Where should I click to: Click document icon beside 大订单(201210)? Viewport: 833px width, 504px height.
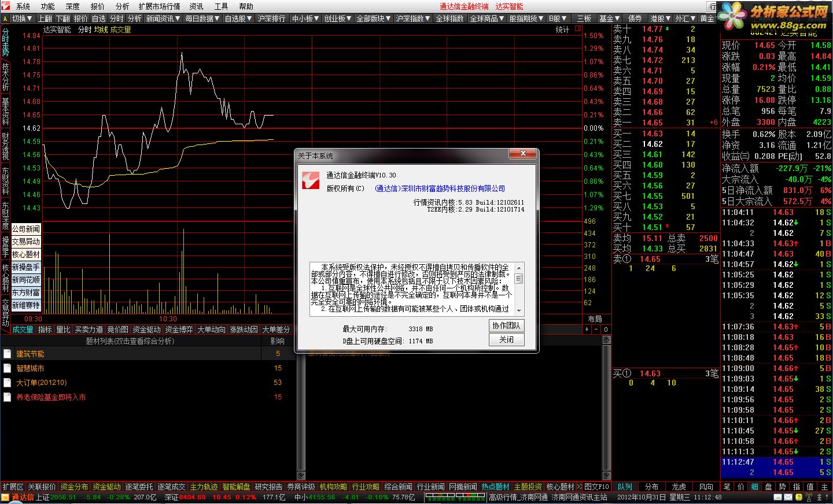coord(7,383)
